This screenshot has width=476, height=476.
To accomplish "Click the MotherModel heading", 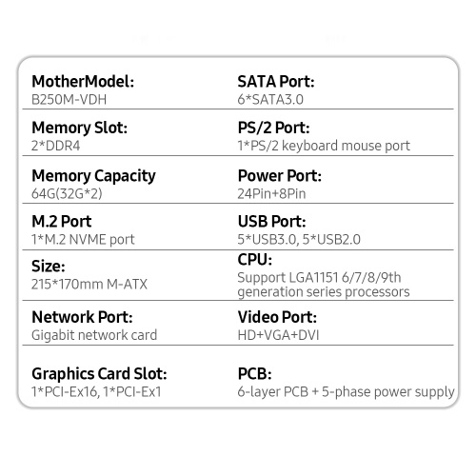I will [83, 82].
